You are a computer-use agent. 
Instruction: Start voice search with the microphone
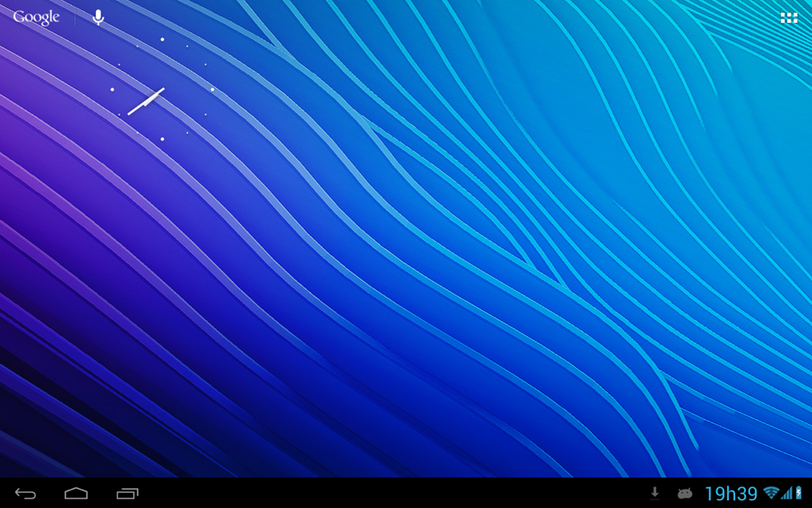click(x=98, y=17)
